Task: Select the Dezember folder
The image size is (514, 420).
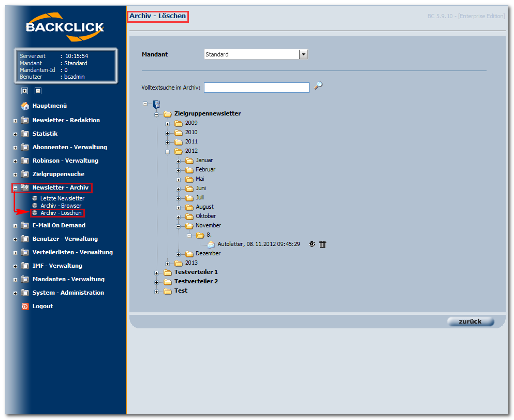Action: [x=208, y=253]
